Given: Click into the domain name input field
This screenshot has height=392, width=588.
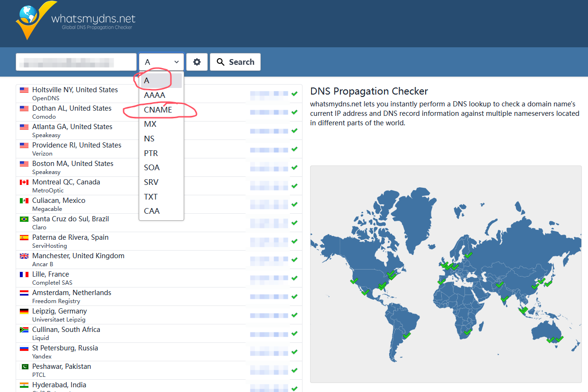Looking at the screenshot, I should click(76, 62).
